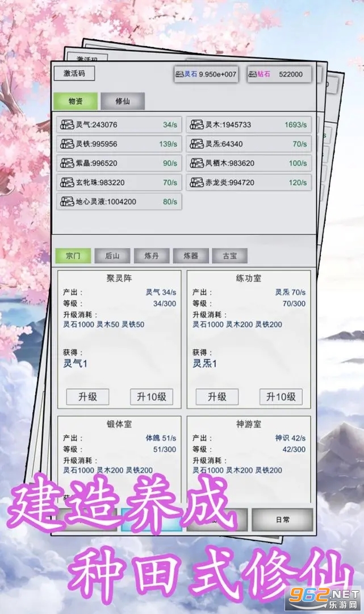Open the 炼器 section tab
The image size is (364, 614).
[191, 256]
